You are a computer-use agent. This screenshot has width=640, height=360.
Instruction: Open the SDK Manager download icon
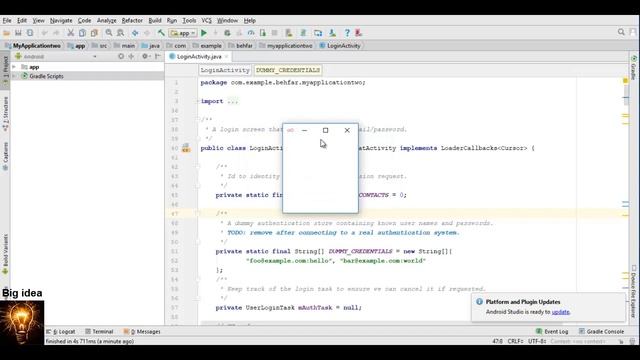click(x=332, y=33)
